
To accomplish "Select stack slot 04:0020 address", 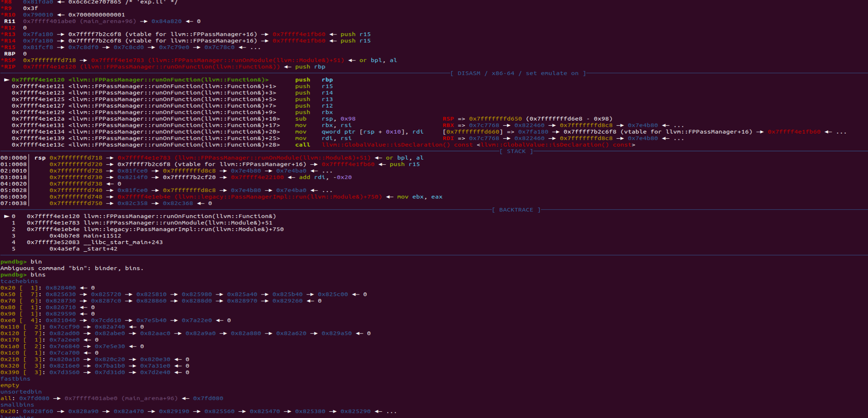I will pos(76,184).
